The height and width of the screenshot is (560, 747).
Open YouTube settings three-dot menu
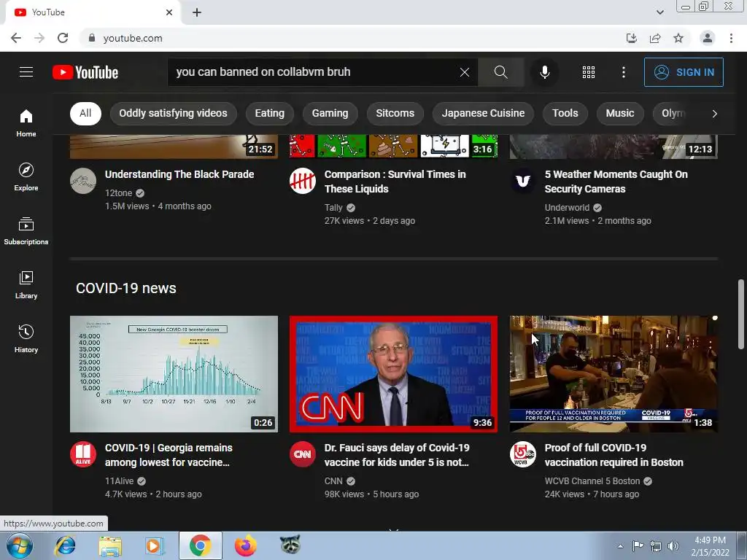[624, 72]
